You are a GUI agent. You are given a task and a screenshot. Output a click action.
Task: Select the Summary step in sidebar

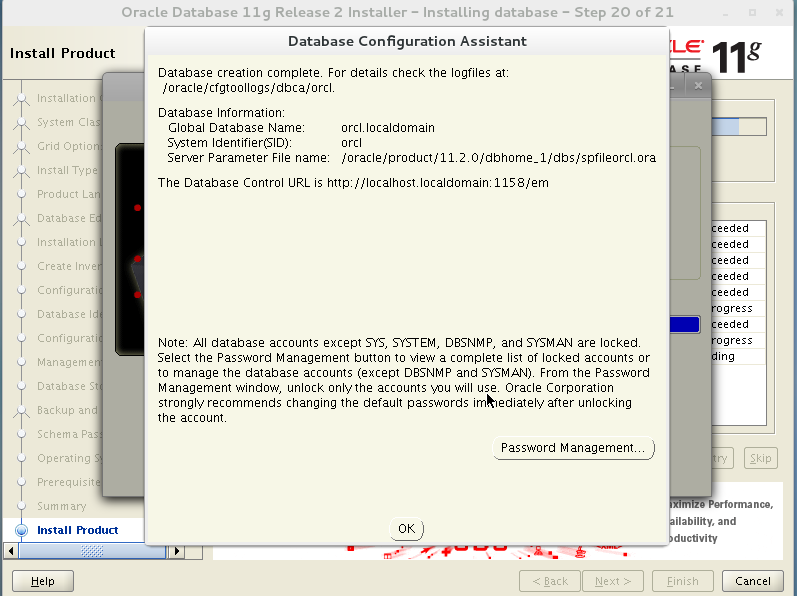tap(62, 506)
